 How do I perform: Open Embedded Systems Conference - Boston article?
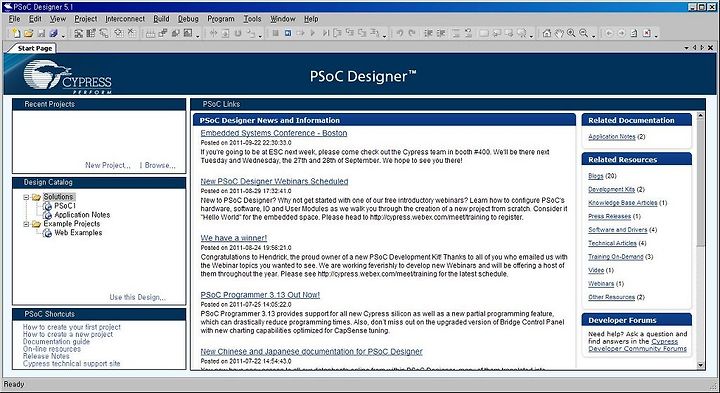click(x=274, y=133)
